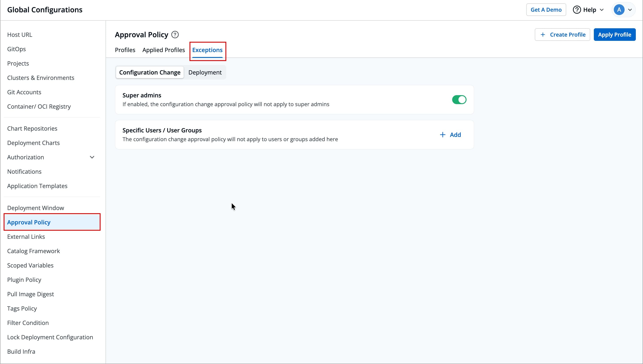Viewport: 643px width, 364px height.
Task: Click the plus icon in Create Profile
Action: (542, 35)
